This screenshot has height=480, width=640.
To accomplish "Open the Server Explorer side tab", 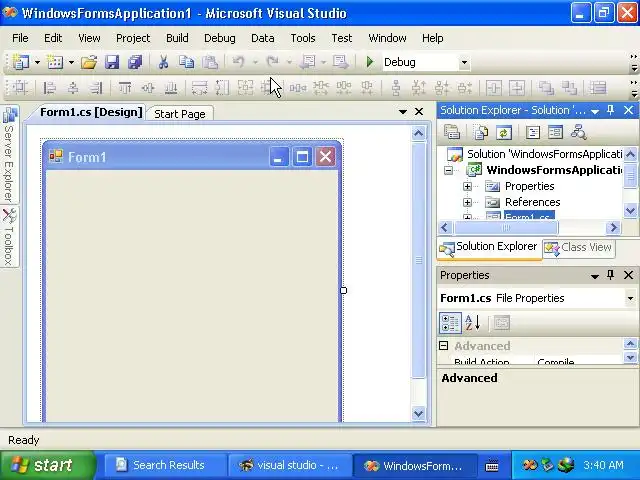I will pyautogui.click(x=9, y=153).
